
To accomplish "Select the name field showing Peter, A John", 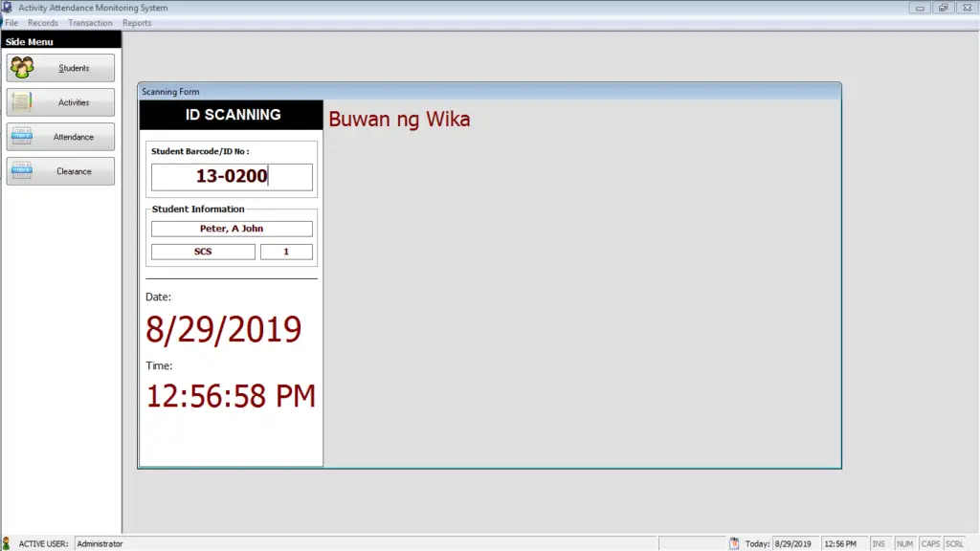I will 231,228.
